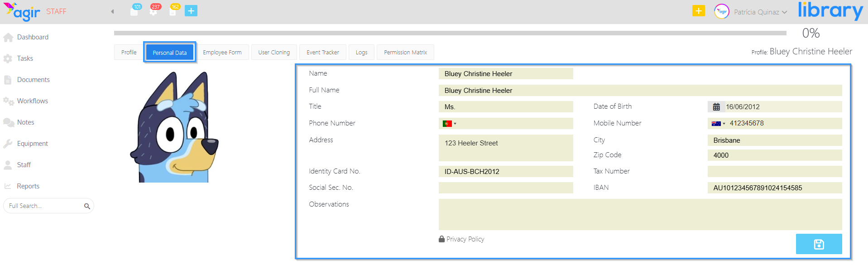Open the calendar notifications with 101 badge
This screenshot has height=270, width=868.
(x=135, y=10)
